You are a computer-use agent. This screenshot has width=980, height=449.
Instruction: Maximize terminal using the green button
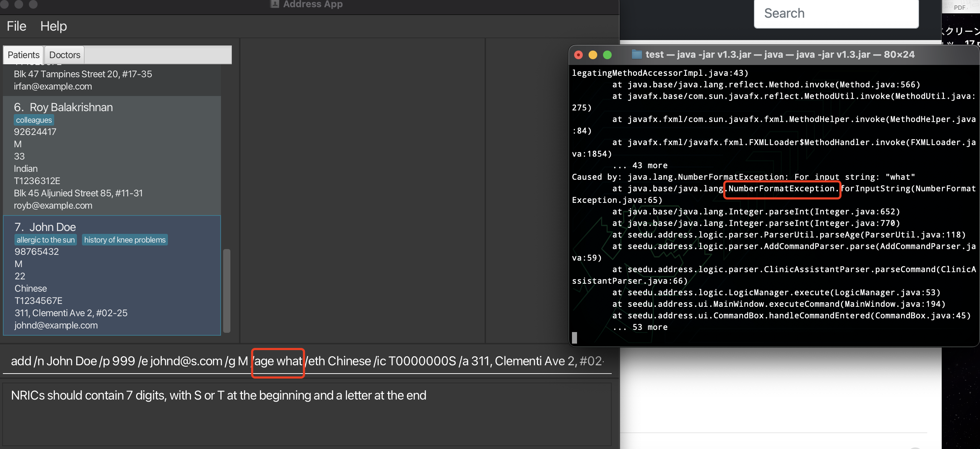pyautogui.click(x=607, y=55)
